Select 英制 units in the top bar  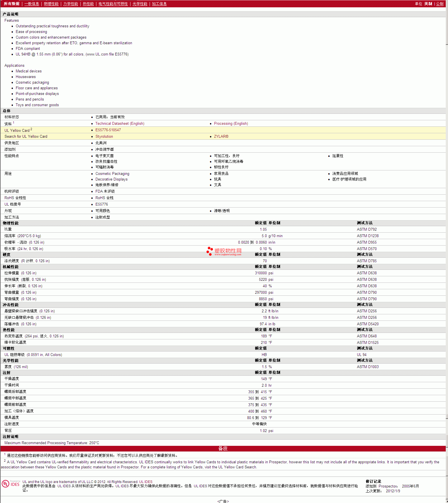(x=428, y=4)
